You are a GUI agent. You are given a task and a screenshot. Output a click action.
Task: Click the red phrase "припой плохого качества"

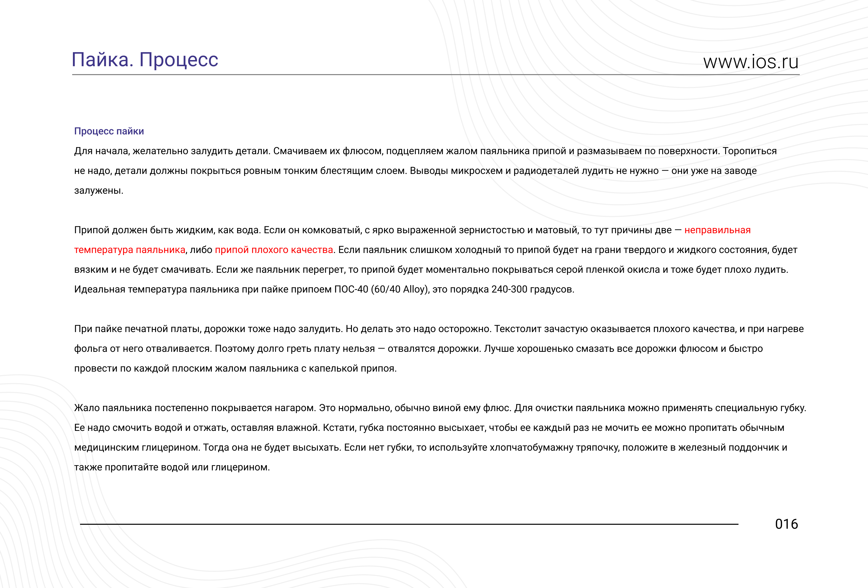(274, 250)
